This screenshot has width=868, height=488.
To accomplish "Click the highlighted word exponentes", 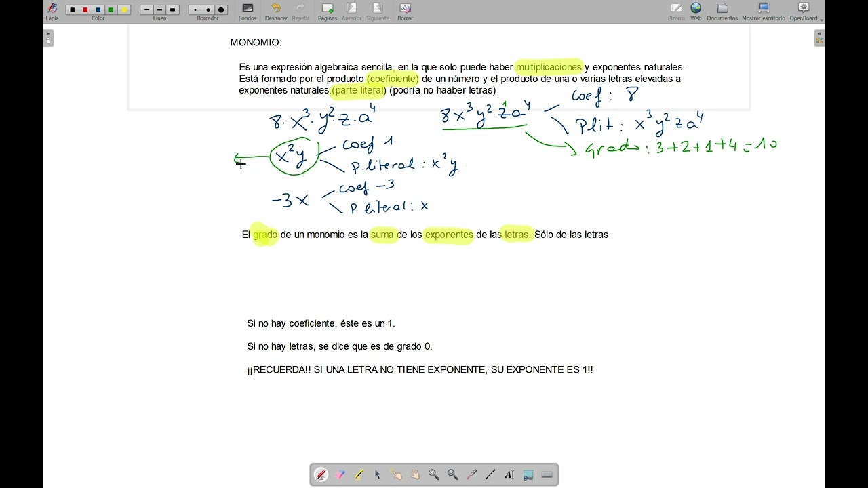I will click(x=449, y=235).
